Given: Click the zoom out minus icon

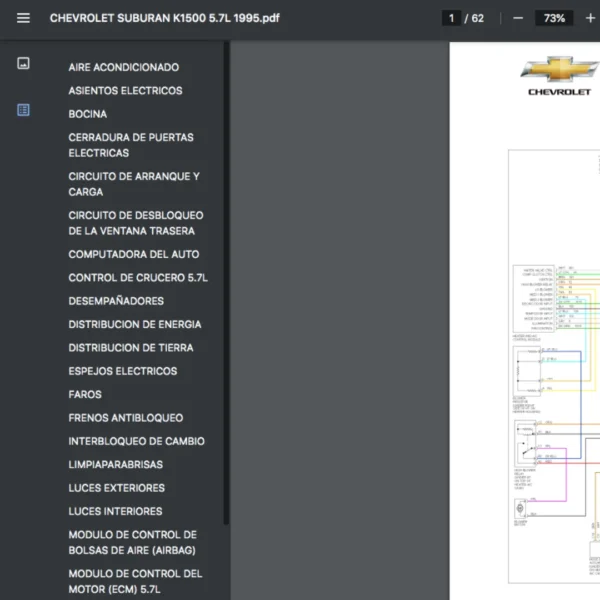Looking at the screenshot, I should (517, 18).
